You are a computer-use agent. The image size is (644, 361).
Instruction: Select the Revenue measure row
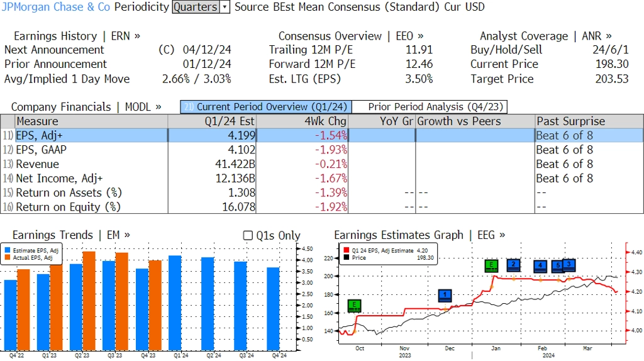pyautogui.click(x=322, y=164)
